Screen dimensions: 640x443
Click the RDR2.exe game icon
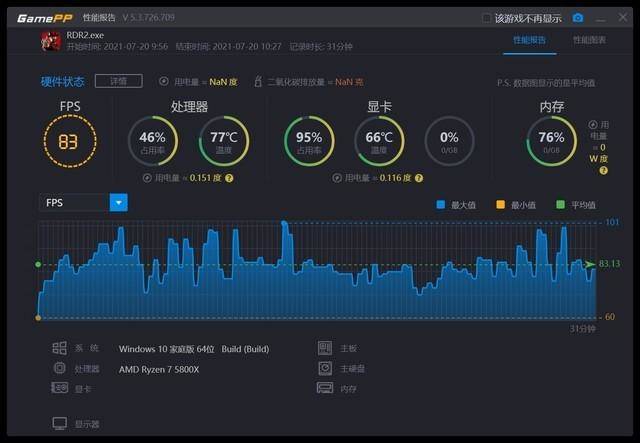point(51,41)
